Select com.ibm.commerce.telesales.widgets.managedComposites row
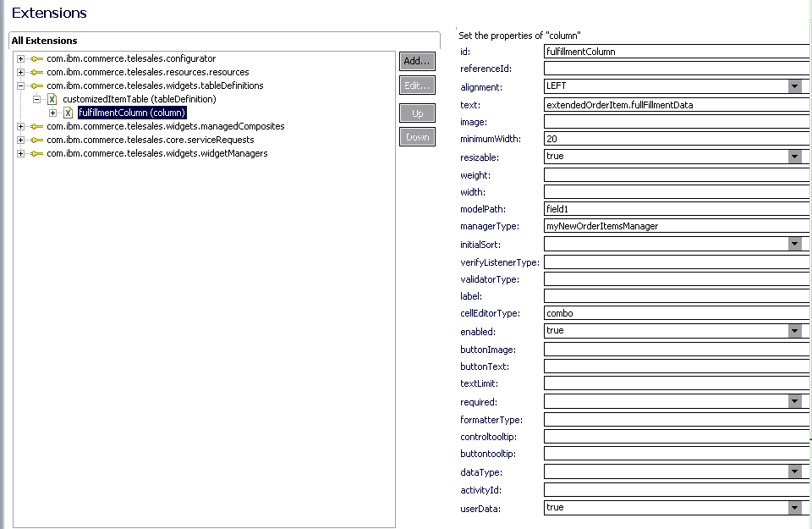 click(165, 126)
